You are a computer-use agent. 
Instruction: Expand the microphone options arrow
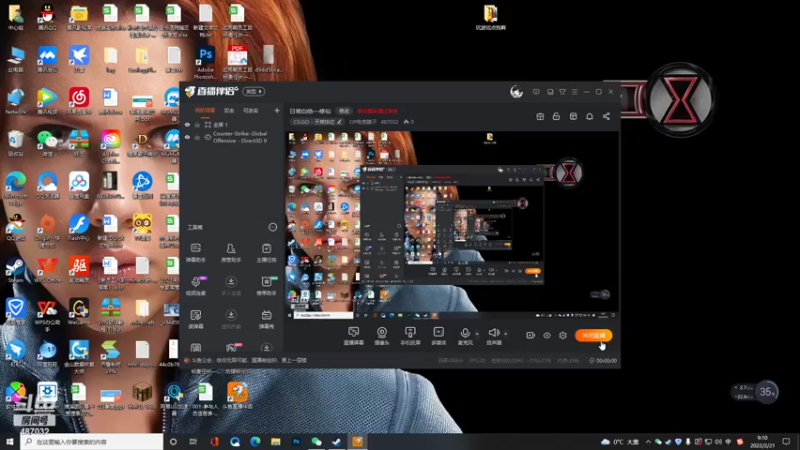point(477,334)
